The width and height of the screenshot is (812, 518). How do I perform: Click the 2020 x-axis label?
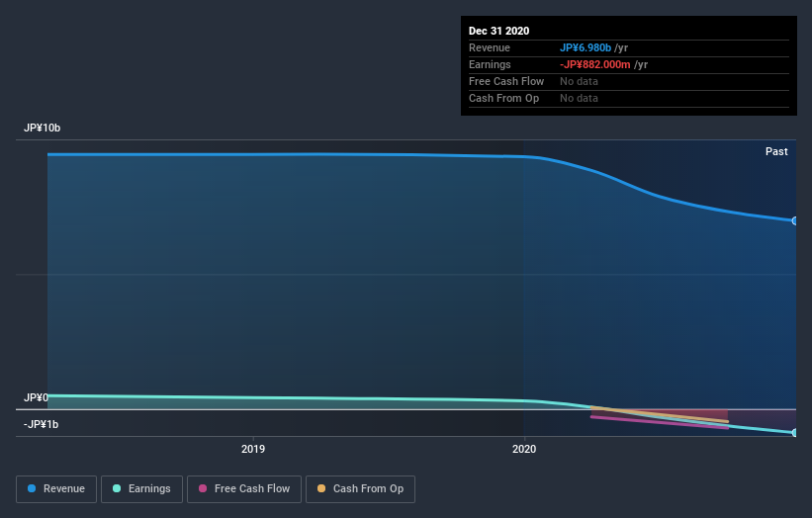[x=524, y=449]
